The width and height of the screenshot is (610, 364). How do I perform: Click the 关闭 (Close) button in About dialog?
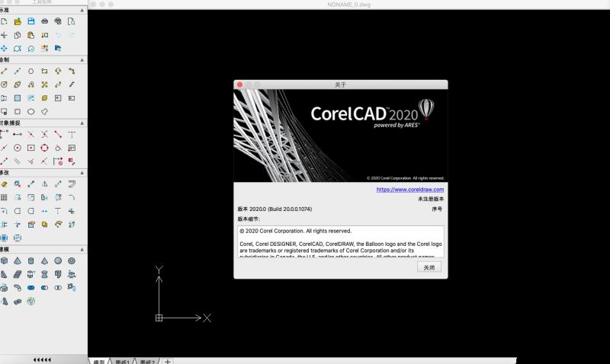429,267
